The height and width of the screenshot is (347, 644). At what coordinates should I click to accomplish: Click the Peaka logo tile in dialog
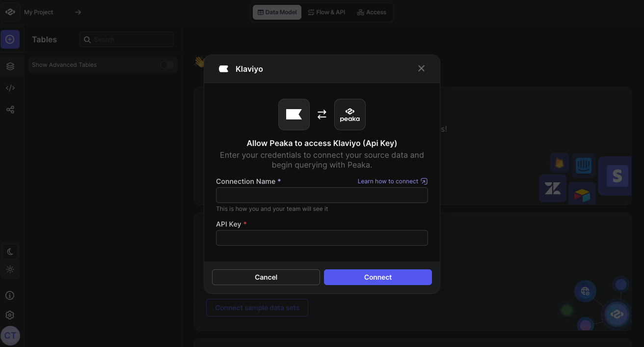coord(350,115)
